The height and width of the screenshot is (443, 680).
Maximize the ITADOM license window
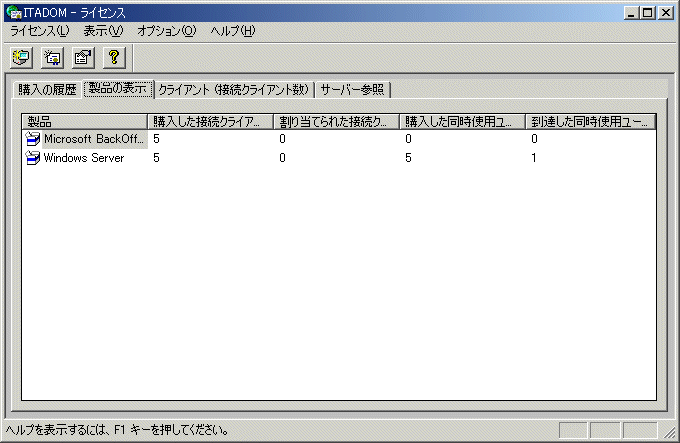click(647, 13)
